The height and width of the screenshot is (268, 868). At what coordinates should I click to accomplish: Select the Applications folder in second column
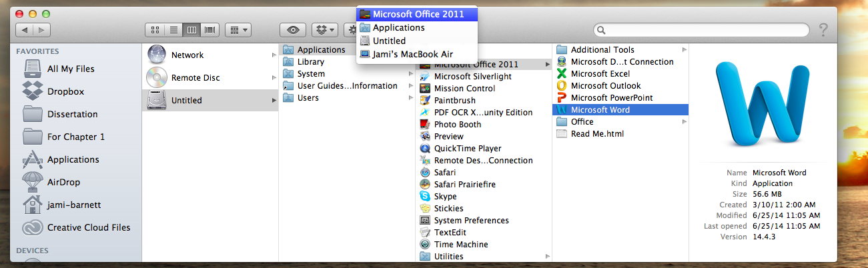(321, 49)
